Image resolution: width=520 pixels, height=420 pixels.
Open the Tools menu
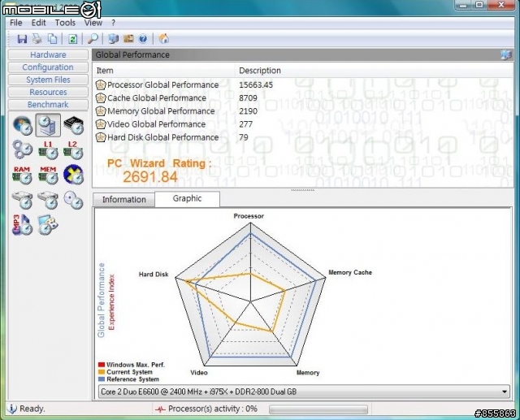point(65,23)
